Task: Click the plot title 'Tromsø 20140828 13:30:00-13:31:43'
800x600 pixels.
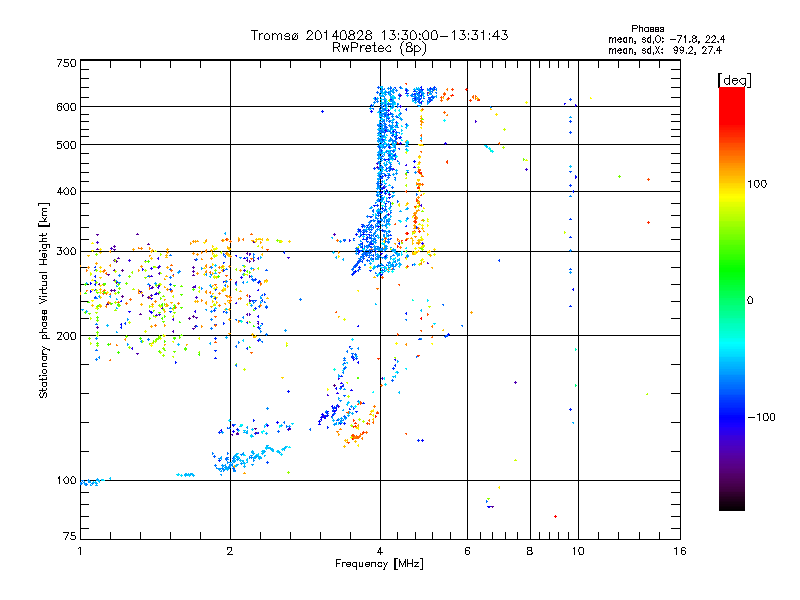Action: tap(379, 35)
